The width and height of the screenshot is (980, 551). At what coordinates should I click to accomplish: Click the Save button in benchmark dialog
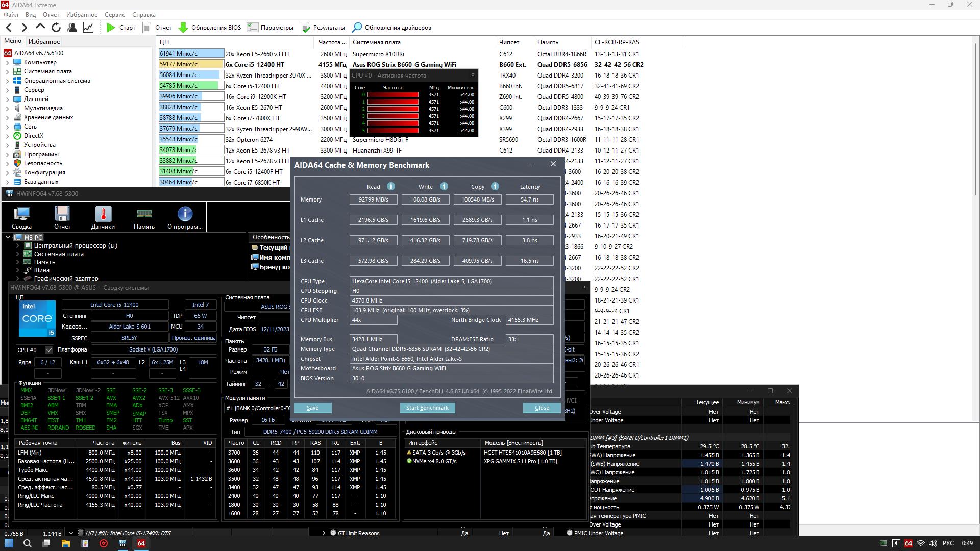click(x=312, y=408)
